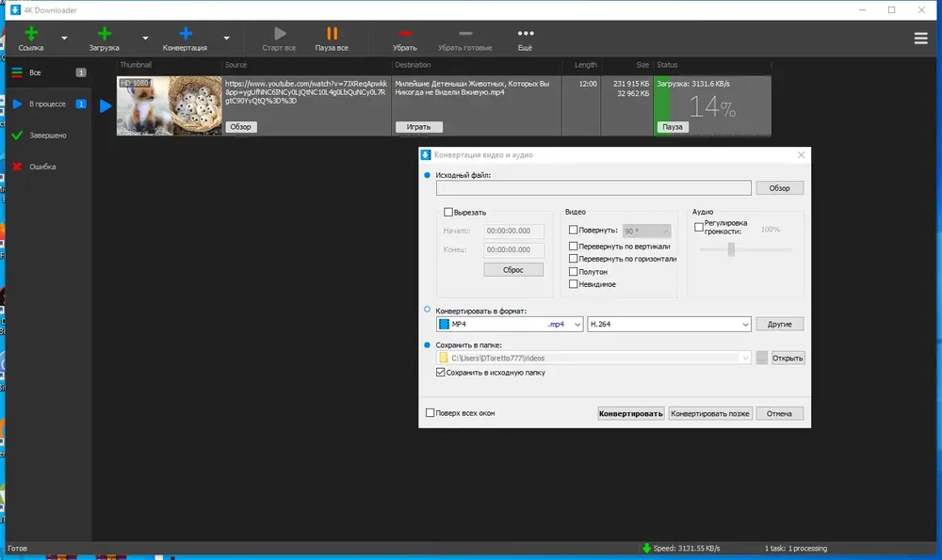The width and height of the screenshot is (942, 560).
Task: Open the Ещё three-dots menu
Action: 525,34
